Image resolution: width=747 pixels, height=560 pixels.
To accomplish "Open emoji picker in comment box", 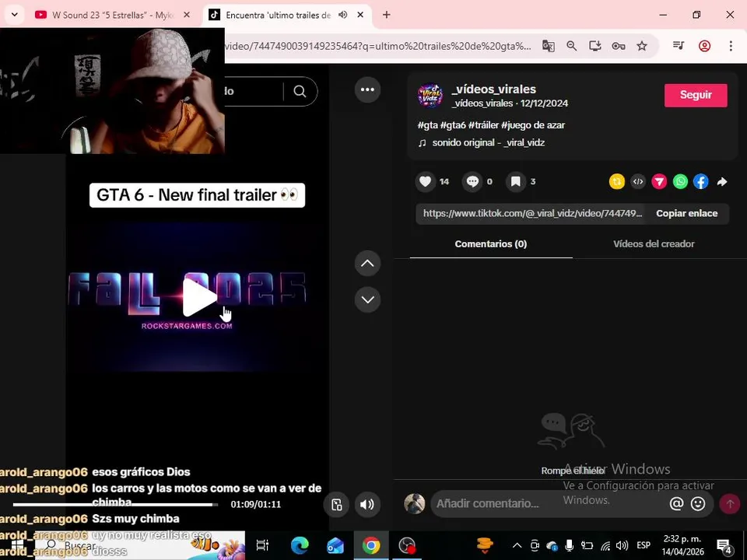I will [698, 503].
